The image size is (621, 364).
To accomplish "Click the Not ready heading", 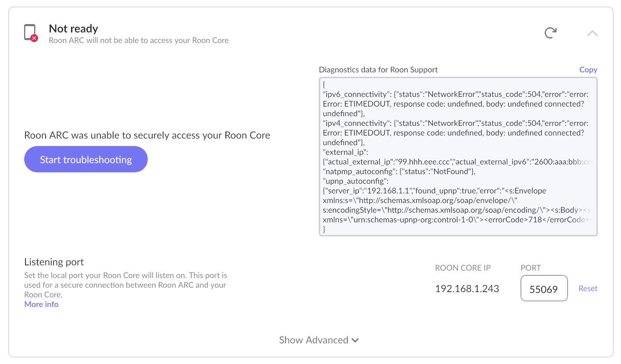I will (73, 29).
